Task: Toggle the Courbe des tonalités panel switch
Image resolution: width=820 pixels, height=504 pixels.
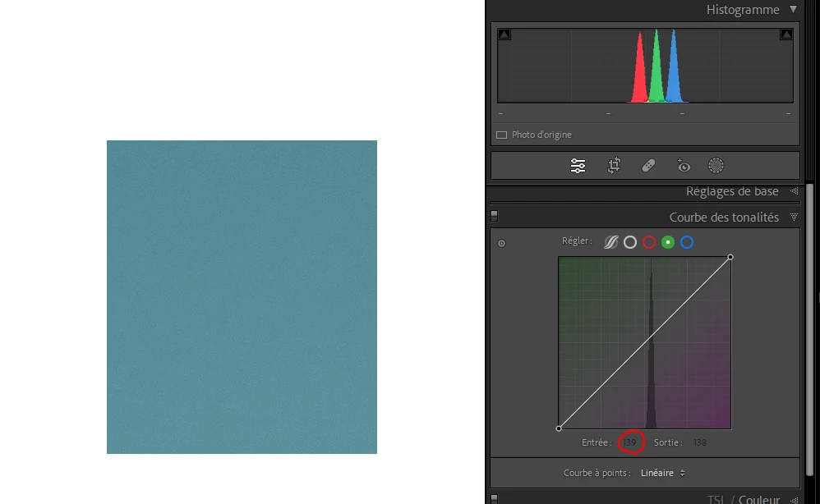Action: 494,216
